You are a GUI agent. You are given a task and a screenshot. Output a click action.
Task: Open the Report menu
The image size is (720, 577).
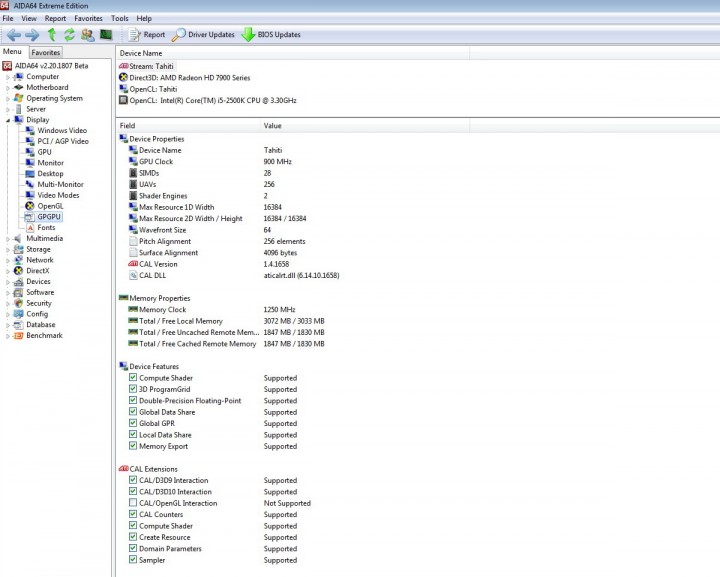(x=55, y=18)
